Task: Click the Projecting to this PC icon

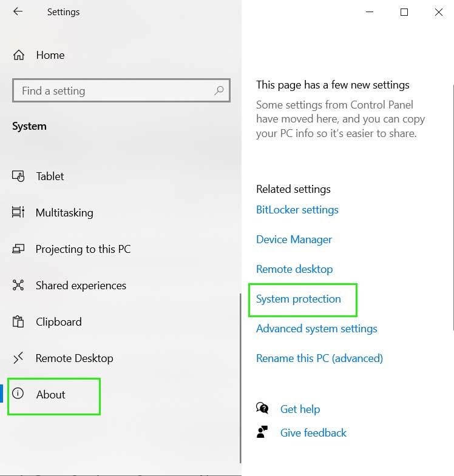Action: 18,249
